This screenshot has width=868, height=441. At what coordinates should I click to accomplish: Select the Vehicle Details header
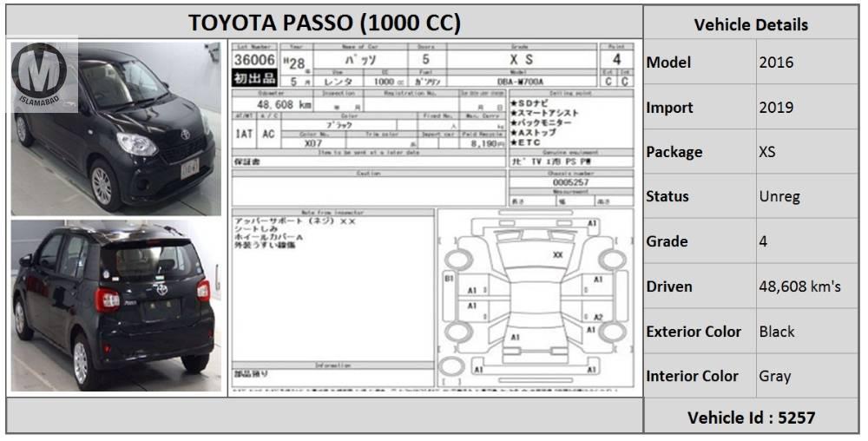click(750, 25)
